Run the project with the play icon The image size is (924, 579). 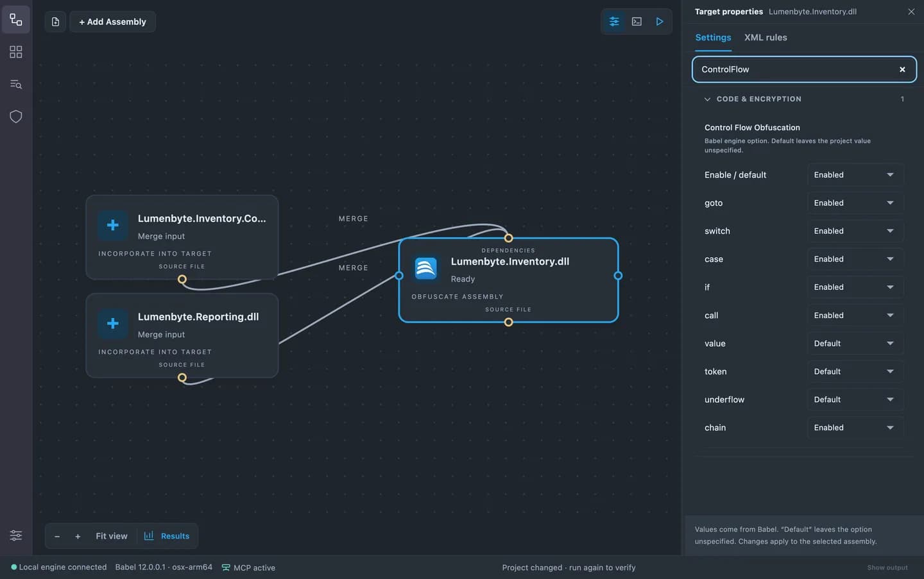(x=659, y=22)
